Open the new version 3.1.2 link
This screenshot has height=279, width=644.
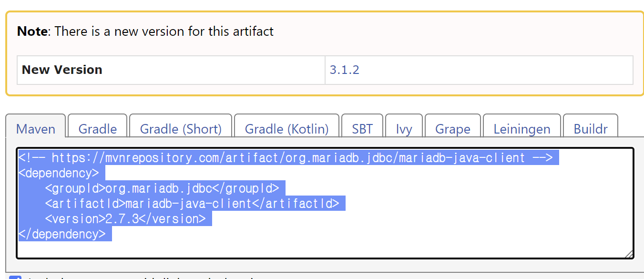[x=344, y=70]
